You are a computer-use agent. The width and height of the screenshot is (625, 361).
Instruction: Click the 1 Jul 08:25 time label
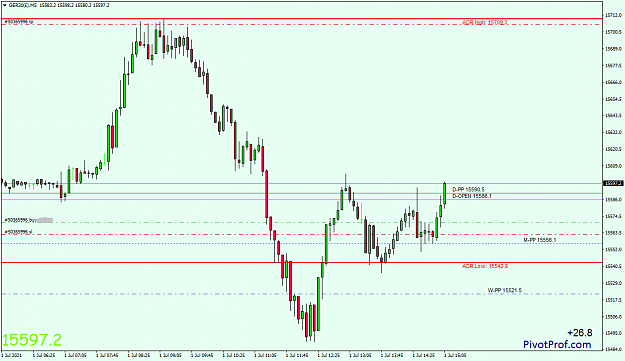(x=139, y=354)
